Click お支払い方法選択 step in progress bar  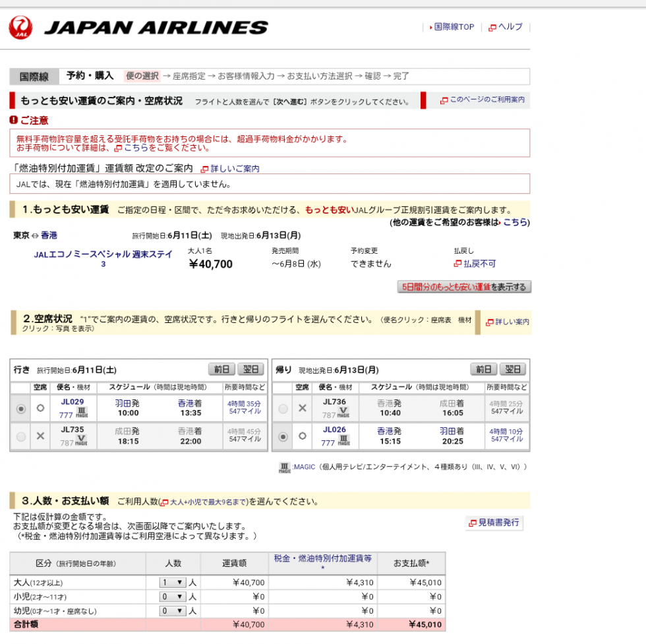[320, 76]
